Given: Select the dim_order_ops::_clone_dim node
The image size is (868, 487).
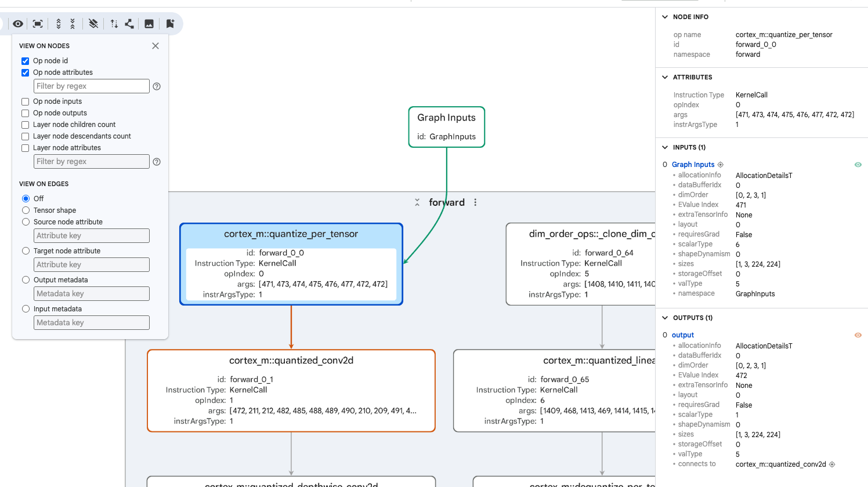Looking at the screenshot, I should [581, 264].
